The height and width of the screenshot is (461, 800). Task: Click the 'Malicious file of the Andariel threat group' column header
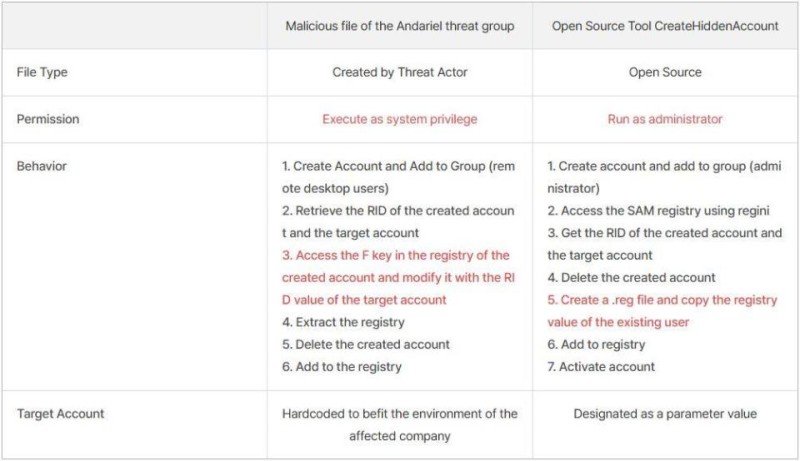399,26
